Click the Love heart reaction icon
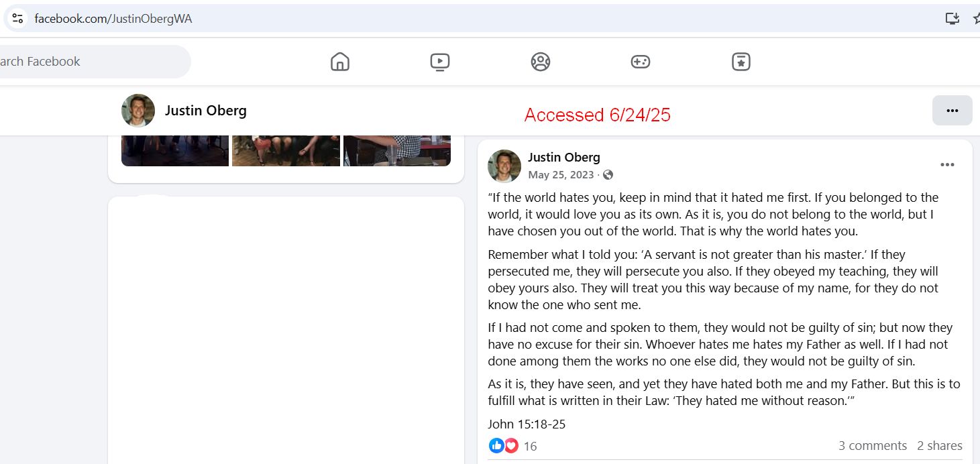Image resolution: width=980 pixels, height=464 pixels. 511,445
